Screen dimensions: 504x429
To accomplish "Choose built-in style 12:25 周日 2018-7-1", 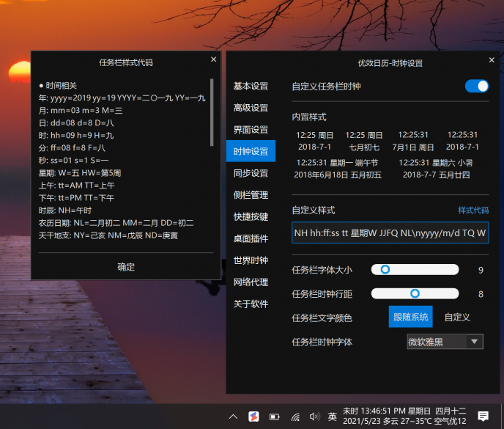I will point(314,141).
